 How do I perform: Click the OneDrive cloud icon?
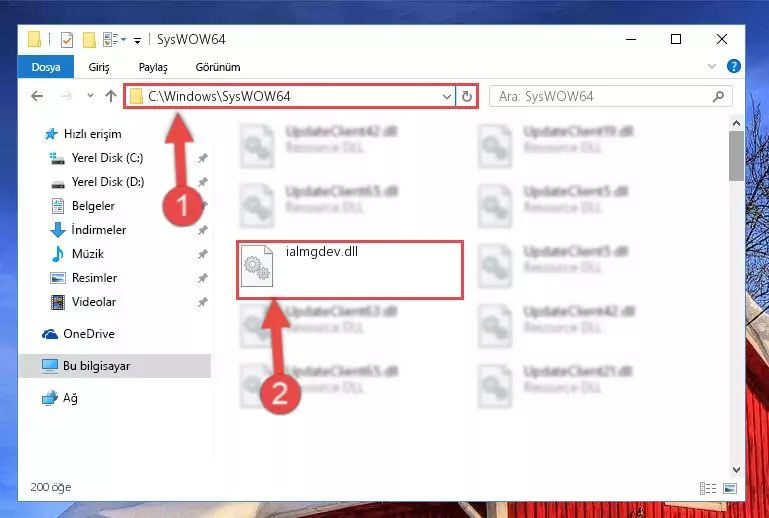pos(50,334)
